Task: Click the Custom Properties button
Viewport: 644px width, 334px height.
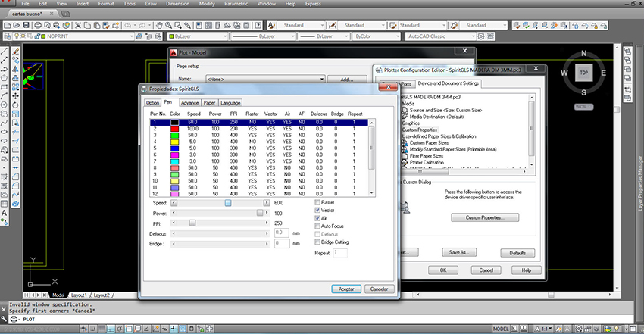Action: point(485,217)
